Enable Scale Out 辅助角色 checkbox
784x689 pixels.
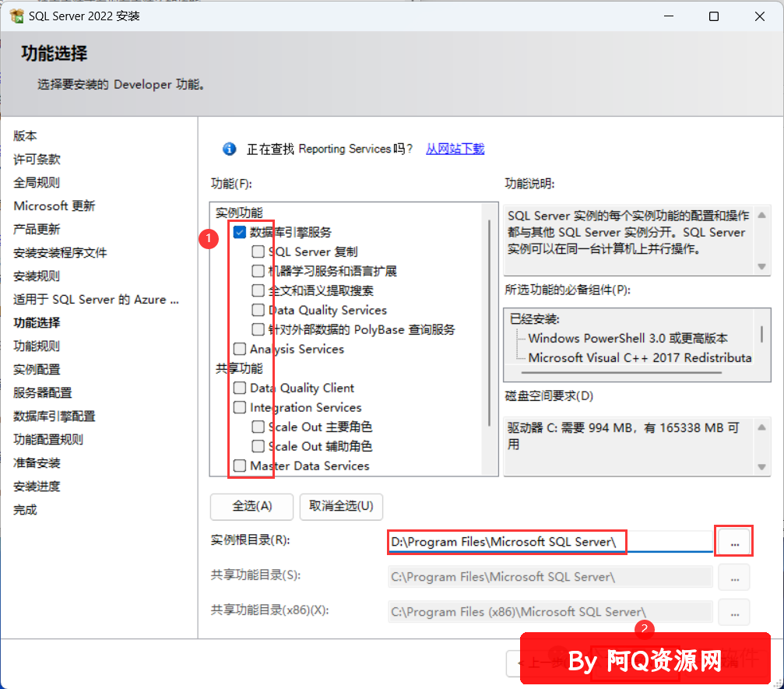click(x=258, y=446)
